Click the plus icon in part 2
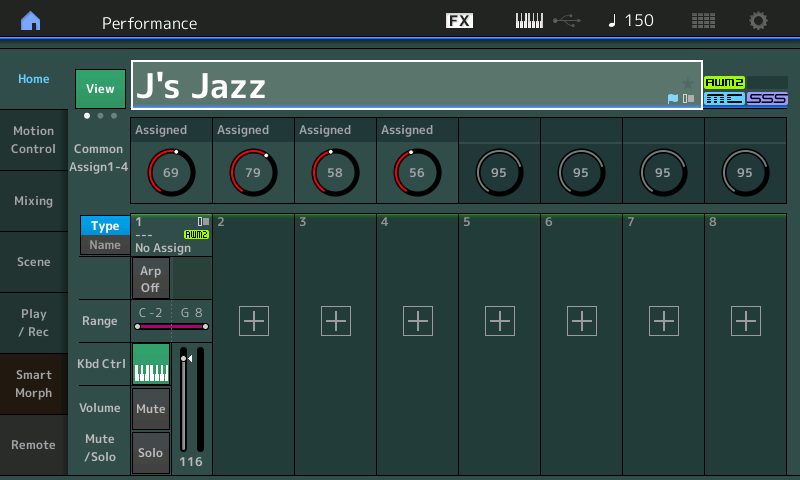This screenshot has width=800, height=480. coord(254,321)
